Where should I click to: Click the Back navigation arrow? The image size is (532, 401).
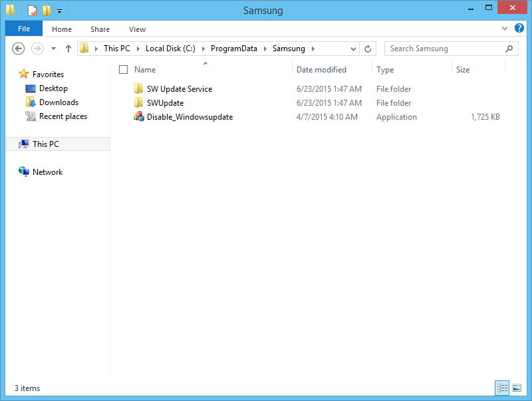click(x=19, y=49)
